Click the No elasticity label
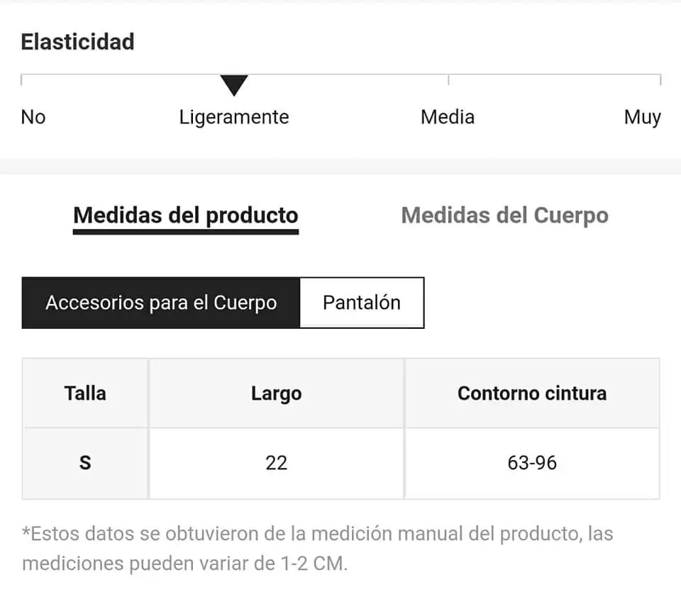This screenshot has width=681, height=616. [33, 117]
